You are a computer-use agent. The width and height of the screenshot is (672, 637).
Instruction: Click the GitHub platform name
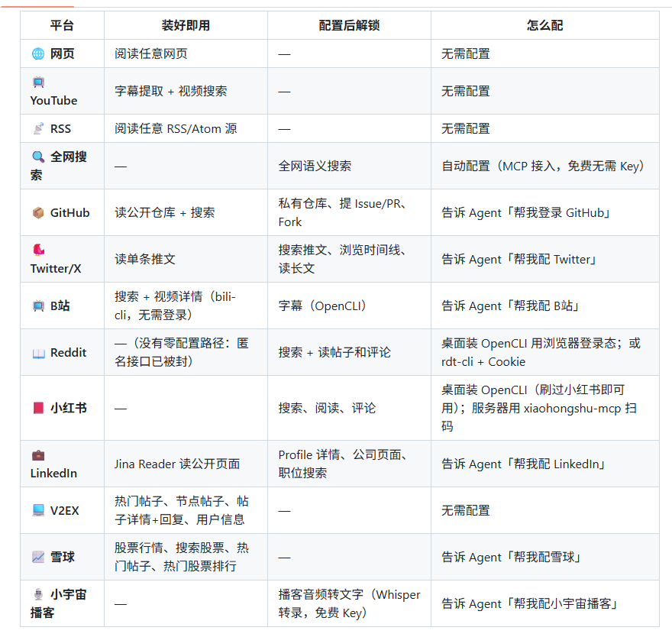point(69,212)
